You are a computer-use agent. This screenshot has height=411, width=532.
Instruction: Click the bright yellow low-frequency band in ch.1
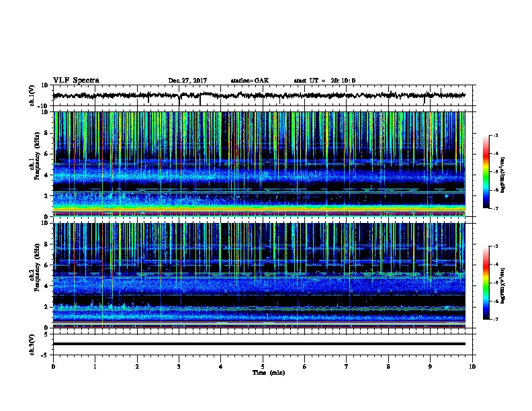pos(259,210)
